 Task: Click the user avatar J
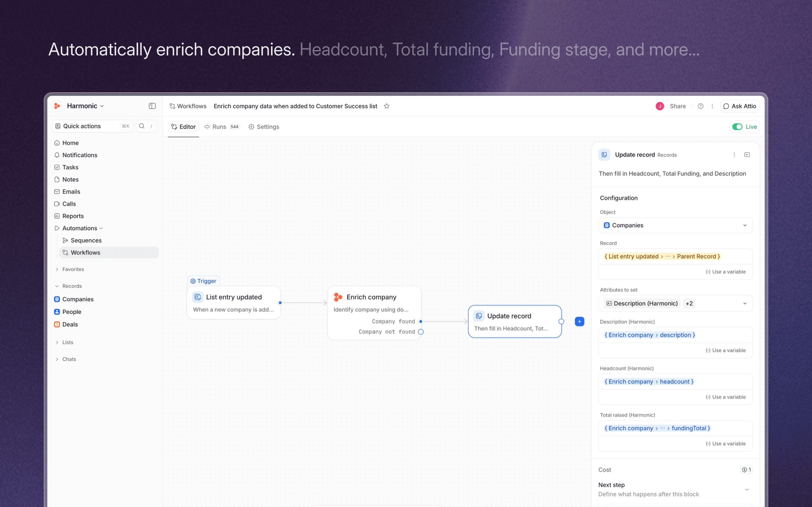click(x=660, y=106)
